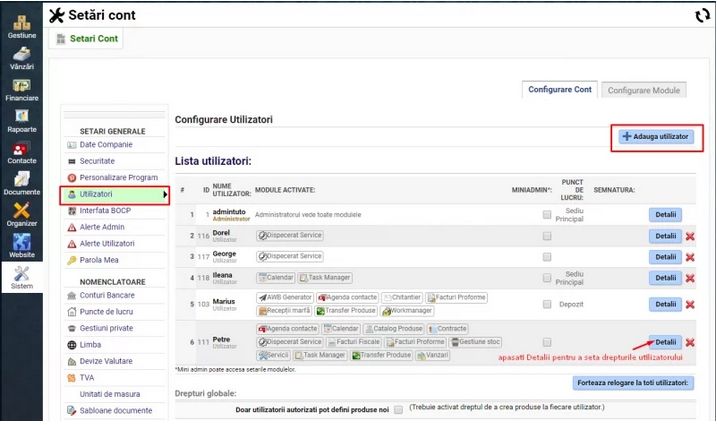This screenshot has height=425, width=717.
Task: Check authorized users define products option
Action: pos(399,410)
